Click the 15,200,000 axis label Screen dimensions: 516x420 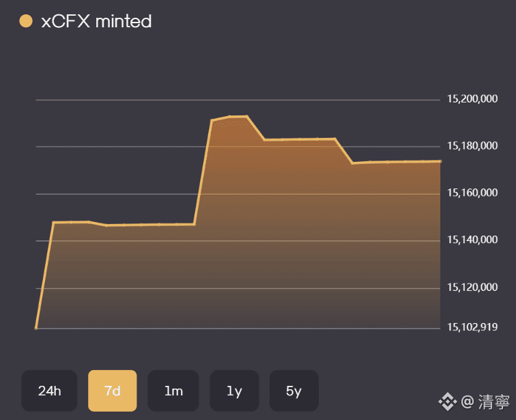(472, 100)
